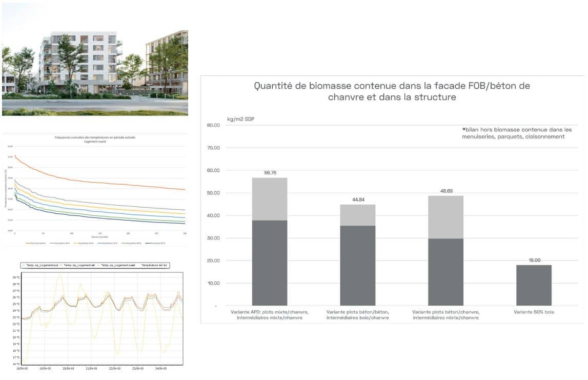Select the biomass chart title text
Viewport: 588px width, 380px height.
tap(392, 91)
